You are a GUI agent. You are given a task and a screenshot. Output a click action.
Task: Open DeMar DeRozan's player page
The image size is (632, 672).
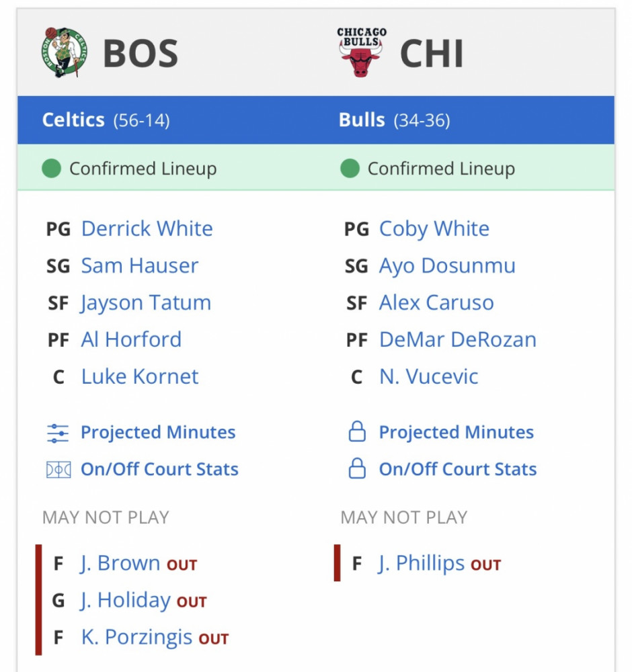tap(458, 339)
